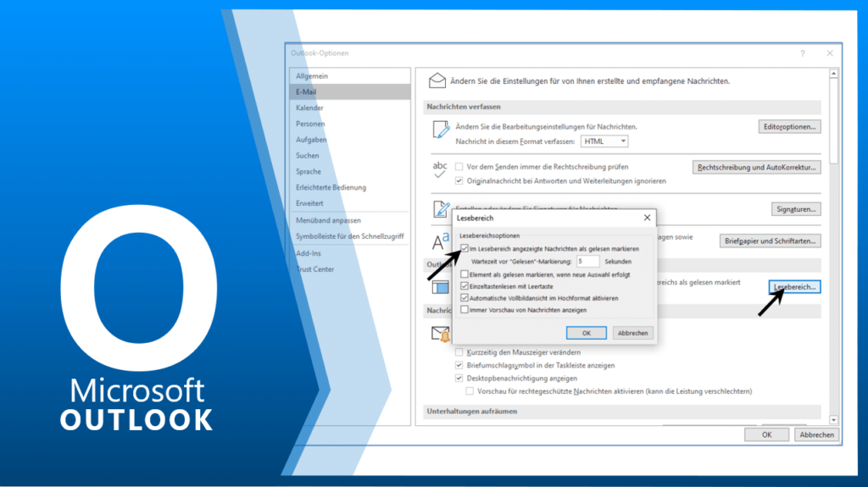Open Symbolleiste für den Schnellzugriff
868x487 pixels.
click(350, 236)
